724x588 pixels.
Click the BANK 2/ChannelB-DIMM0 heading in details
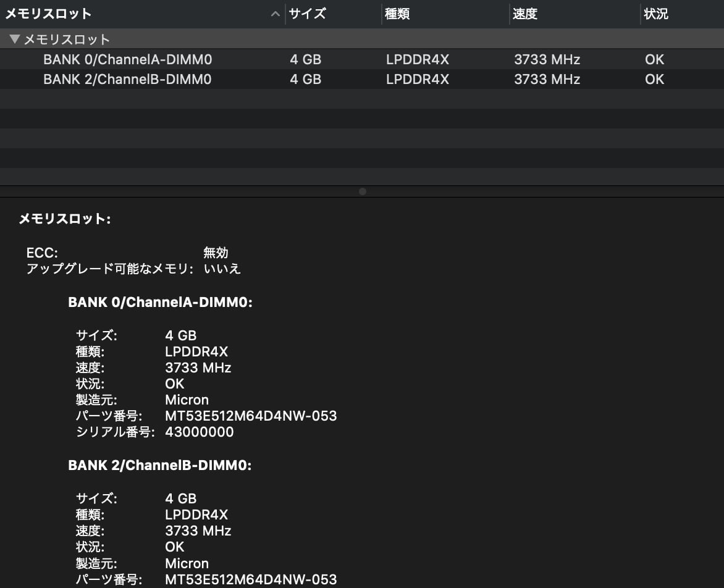click(160, 466)
